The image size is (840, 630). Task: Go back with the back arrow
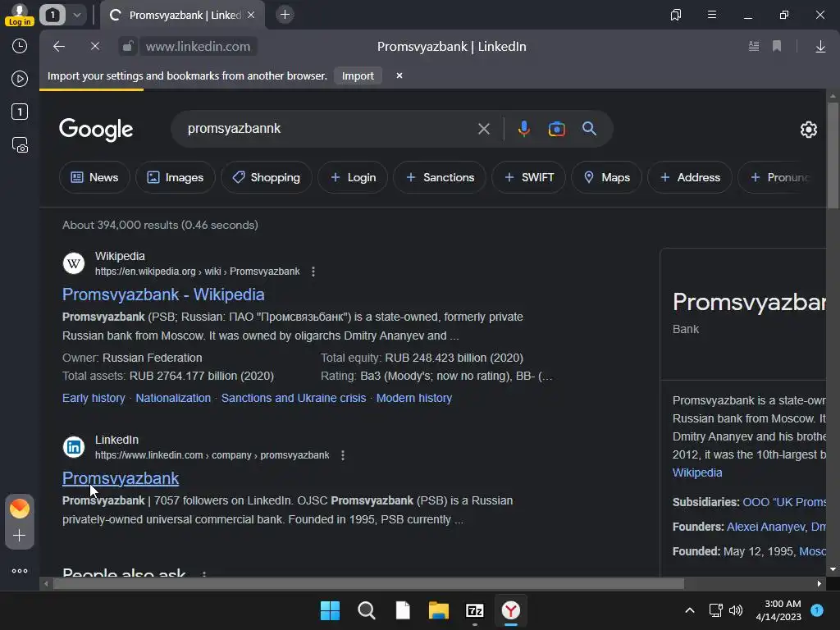pyautogui.click(x=59, y=47)
